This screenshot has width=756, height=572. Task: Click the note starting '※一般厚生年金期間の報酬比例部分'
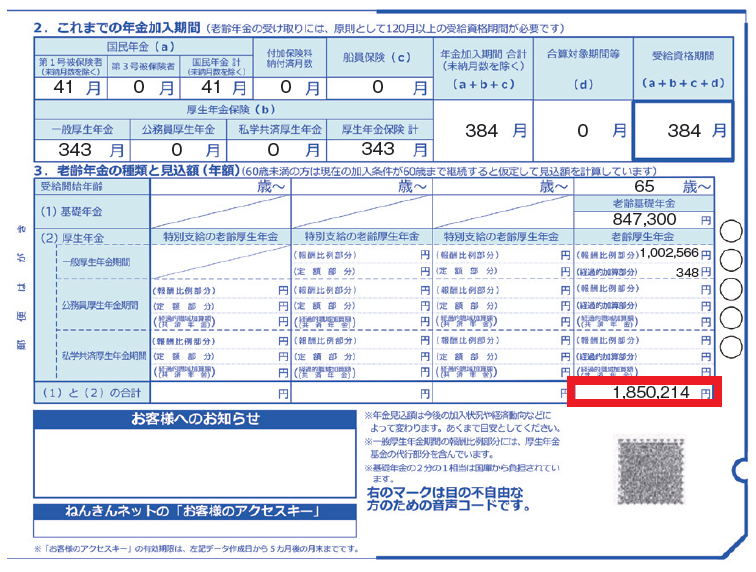click(x=461, y=448)
